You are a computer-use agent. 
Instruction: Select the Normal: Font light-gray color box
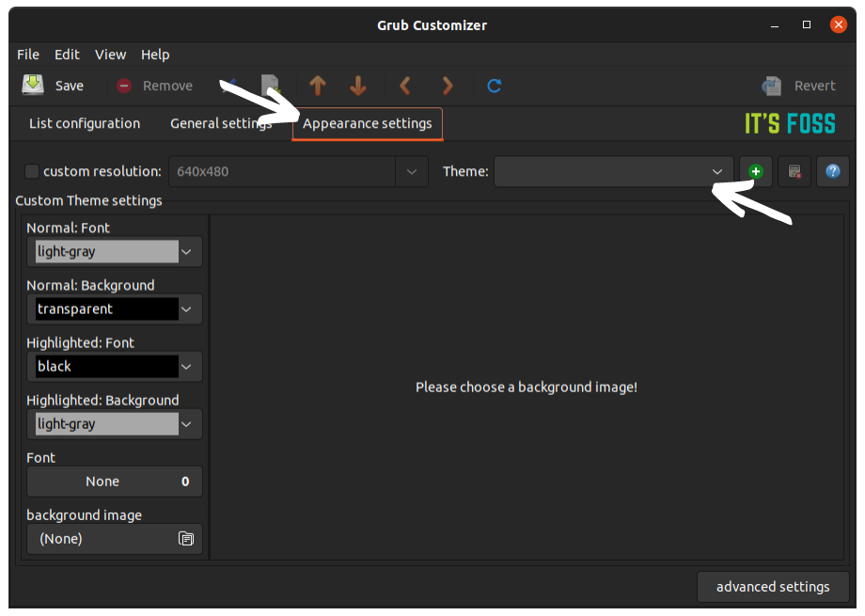(x=107, y=252)
